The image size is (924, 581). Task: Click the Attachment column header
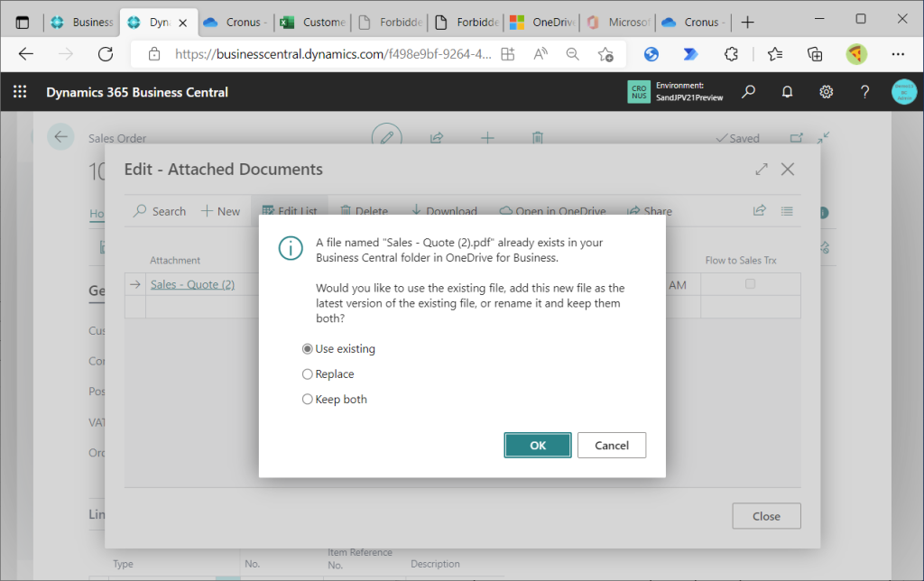coord(175,260)
